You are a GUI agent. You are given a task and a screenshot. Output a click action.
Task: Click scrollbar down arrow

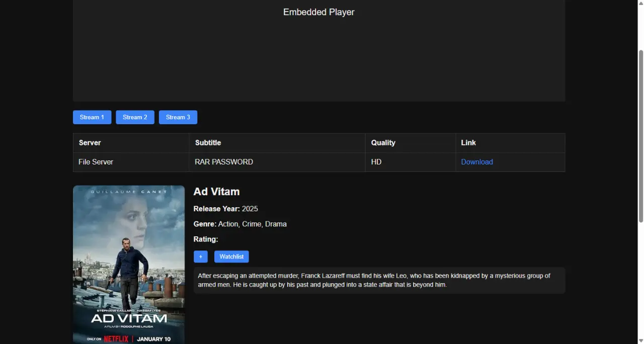[x=641, y=340]
